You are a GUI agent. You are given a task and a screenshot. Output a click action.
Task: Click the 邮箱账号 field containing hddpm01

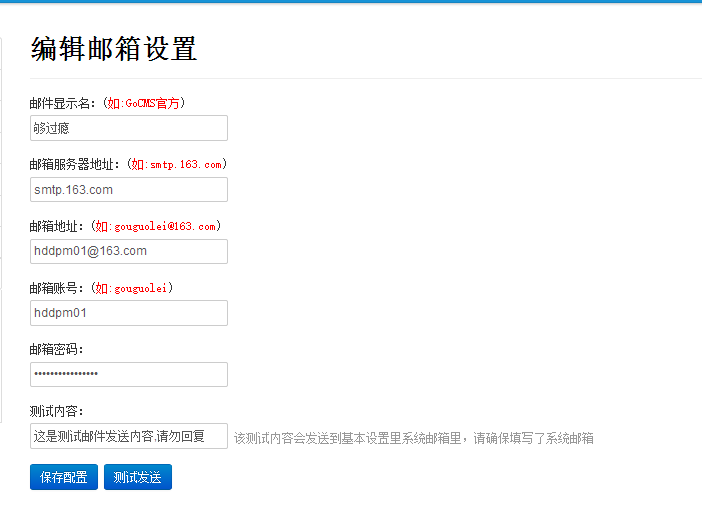point(129,313)
